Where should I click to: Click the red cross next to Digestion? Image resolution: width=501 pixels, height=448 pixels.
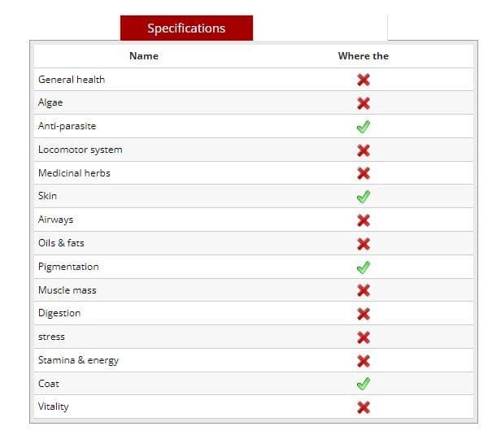[x=364, y=314]
